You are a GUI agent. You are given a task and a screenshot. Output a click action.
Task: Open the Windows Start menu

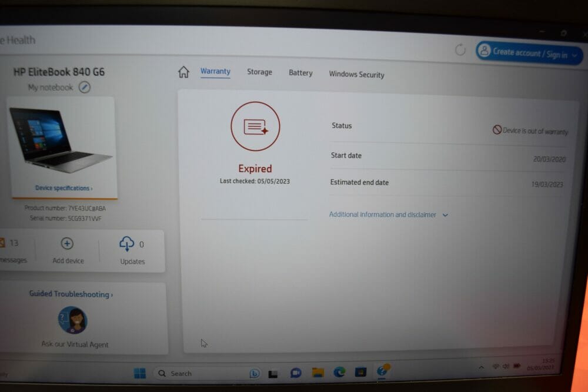[x=140, y=373]
